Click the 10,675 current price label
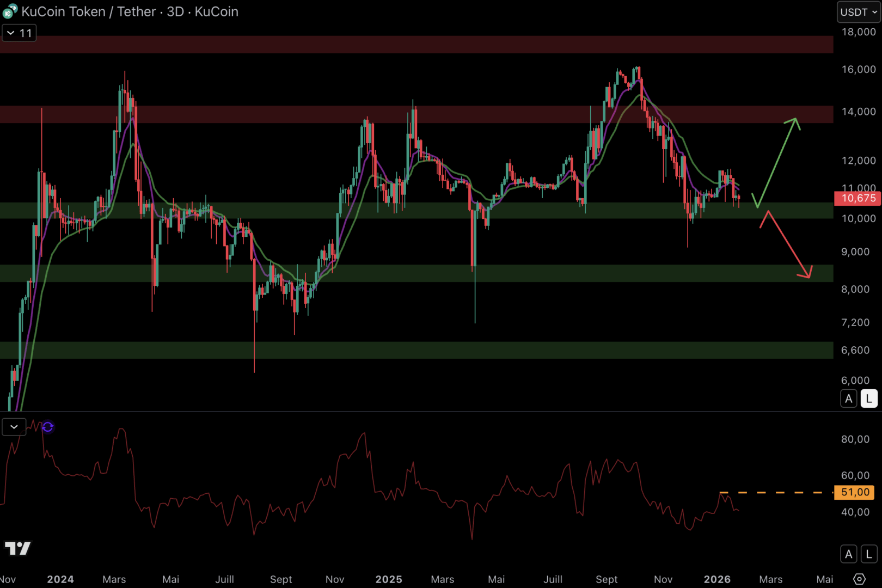Image resolution: width=882 pixels, height=588 pixels. tap(857, 198)
